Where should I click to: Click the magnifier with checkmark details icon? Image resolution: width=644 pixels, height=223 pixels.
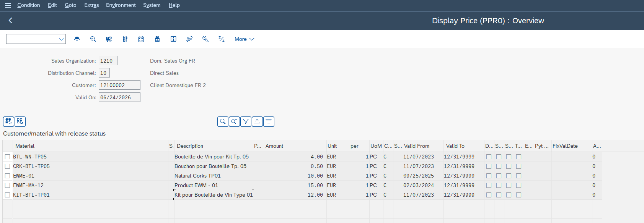[x=93, y=39]
